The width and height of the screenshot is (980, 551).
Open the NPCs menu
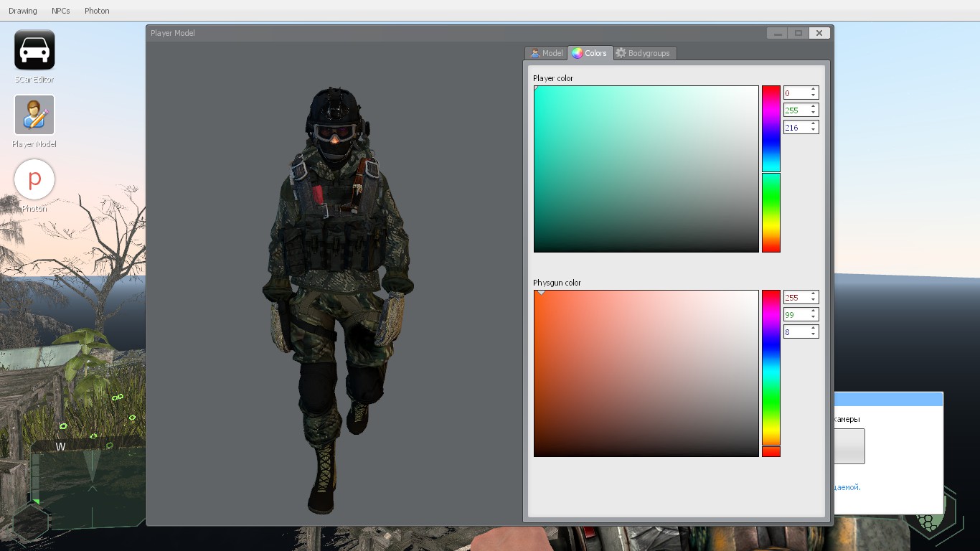[61, 11]
